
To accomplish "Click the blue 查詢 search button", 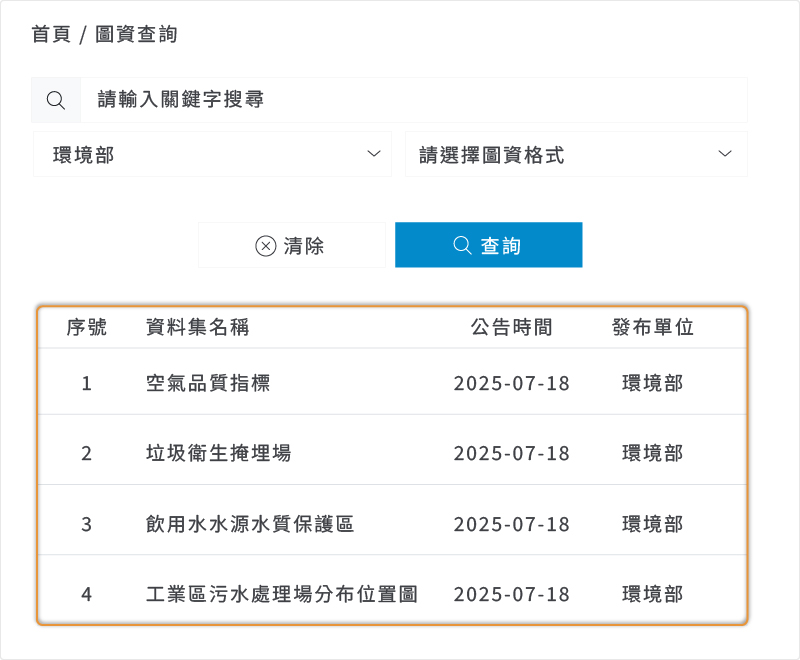I will (489, 244).
